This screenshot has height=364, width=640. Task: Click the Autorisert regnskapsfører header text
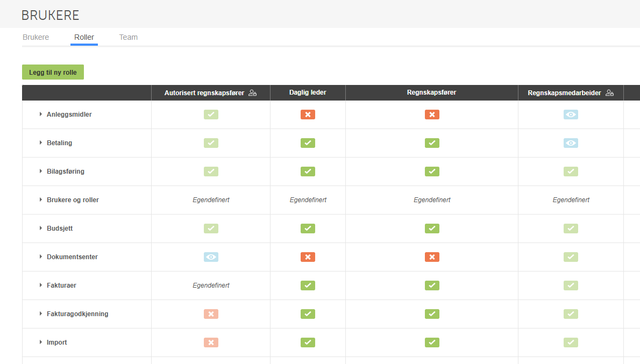click(x=204, y=93)
